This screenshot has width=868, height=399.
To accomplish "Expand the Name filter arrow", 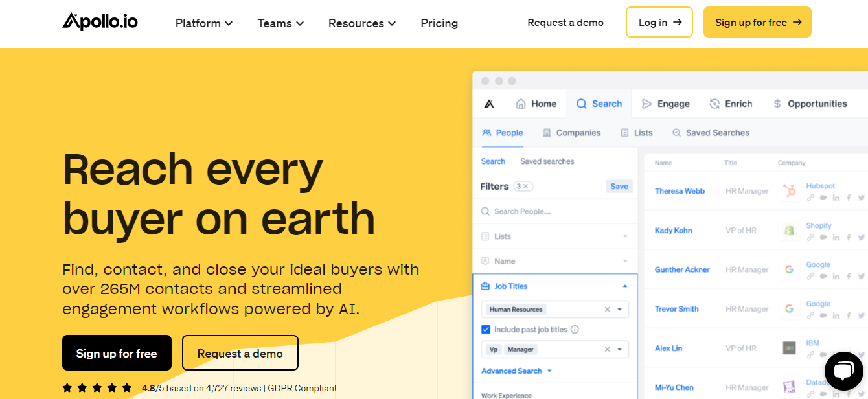I will [x=625, y=261].
